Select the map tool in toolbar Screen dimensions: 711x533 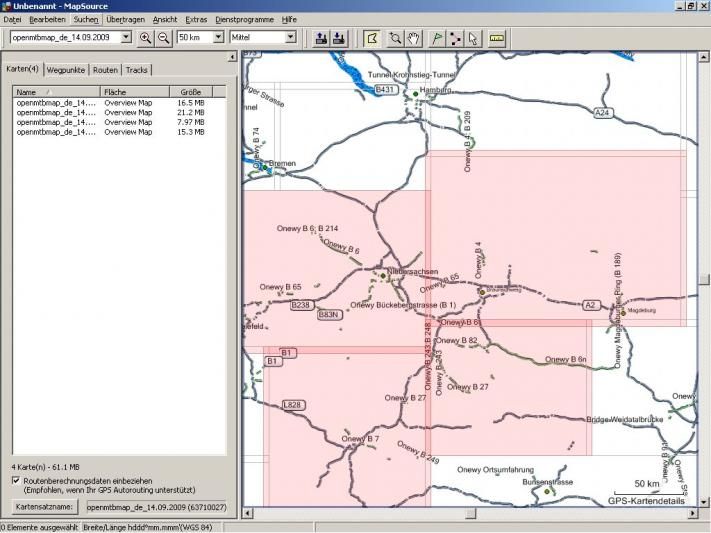point(372,38)
